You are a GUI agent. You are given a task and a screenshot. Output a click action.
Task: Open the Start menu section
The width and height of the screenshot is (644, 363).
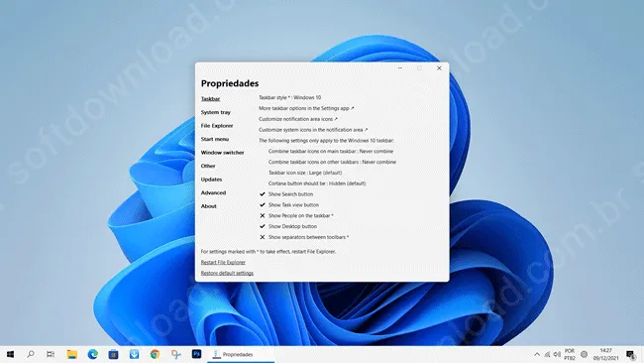tap(215, 139)
